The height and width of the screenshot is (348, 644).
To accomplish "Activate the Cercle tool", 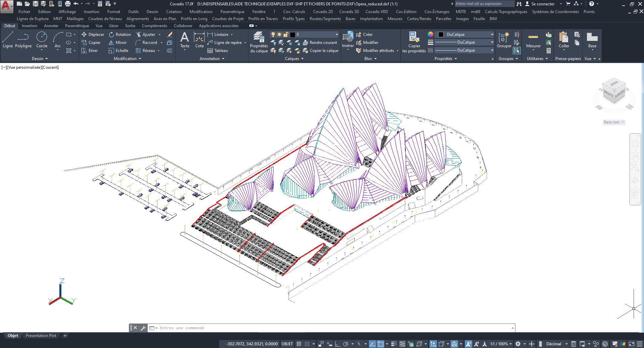I will [42, 40].
